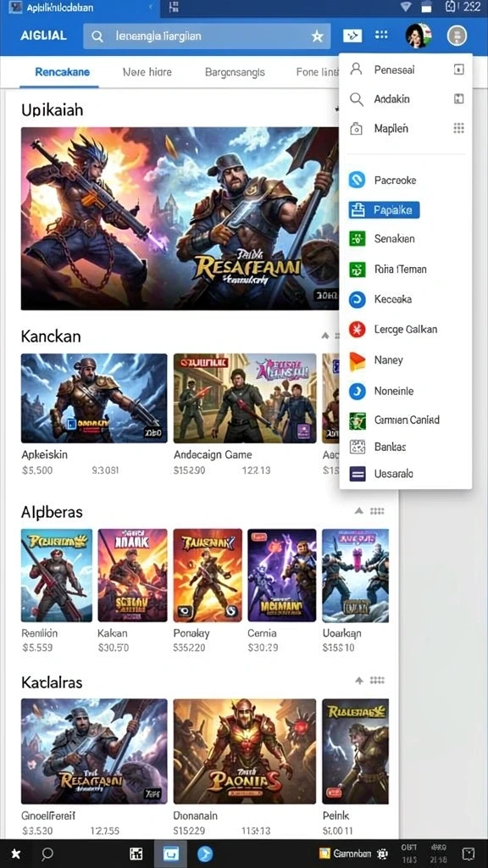Click the magnifier icon next to Andakin

(357, 99)
